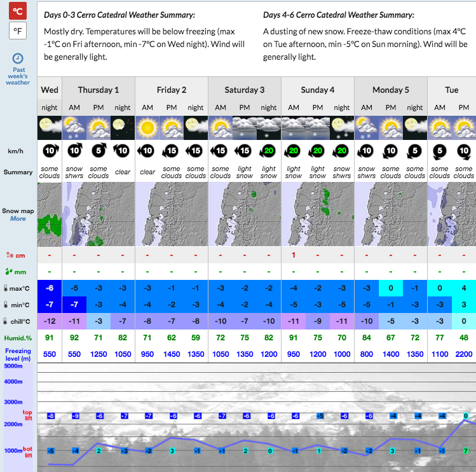
Task: Open the Past week's weather link
Action: click(x=18, y=76)
